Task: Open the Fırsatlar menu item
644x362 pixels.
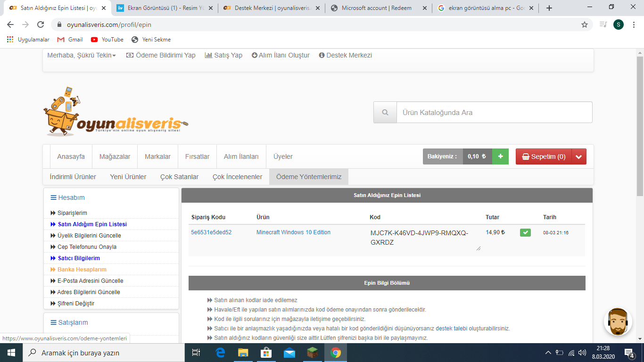Action: coord(197,156)
